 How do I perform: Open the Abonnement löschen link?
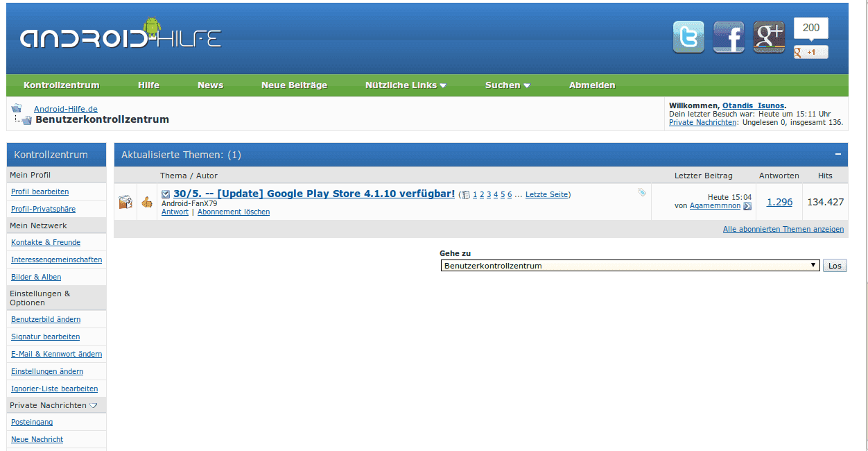(234, 212)
